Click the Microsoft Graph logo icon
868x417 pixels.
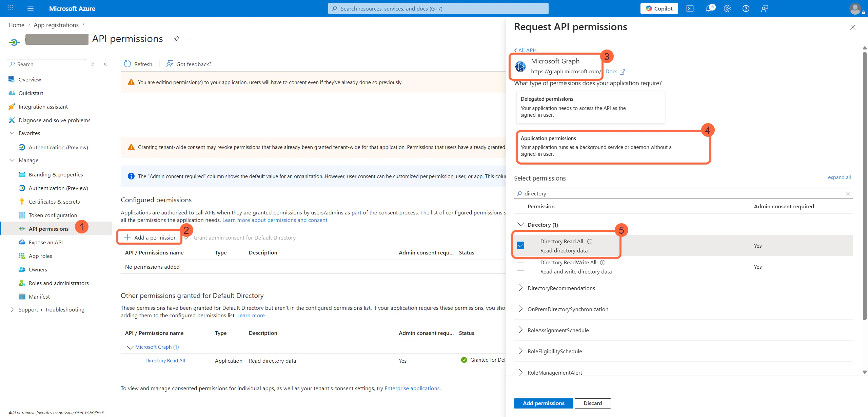(520, 66)
